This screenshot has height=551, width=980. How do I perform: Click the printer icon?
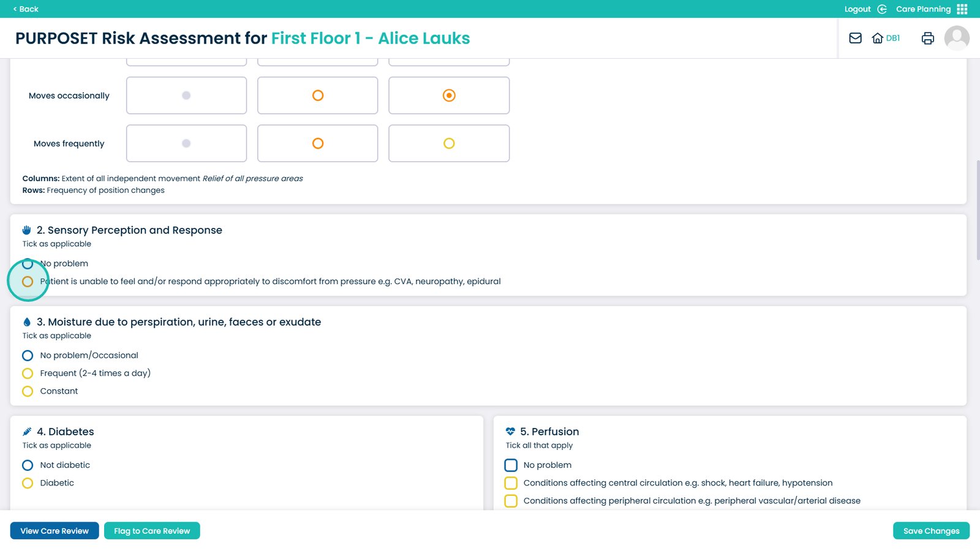click(927, 38)
